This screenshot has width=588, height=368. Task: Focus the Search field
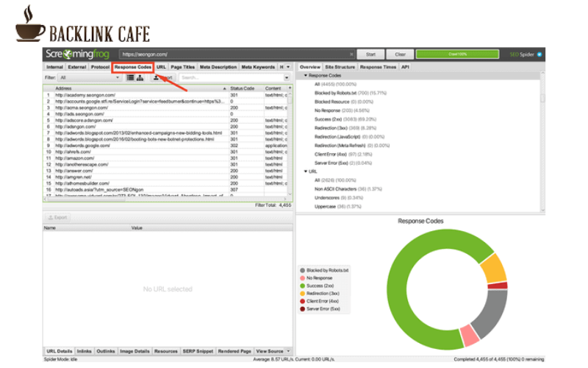(x=231, y=78)
